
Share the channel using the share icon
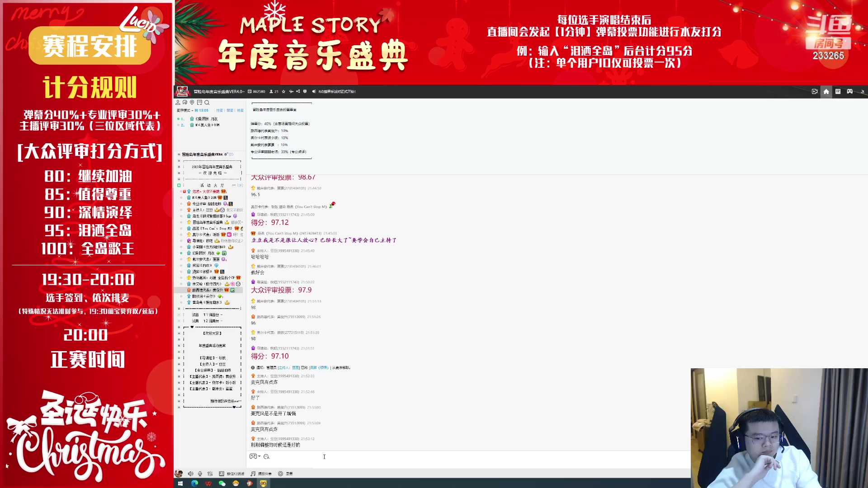click(298, 91)
